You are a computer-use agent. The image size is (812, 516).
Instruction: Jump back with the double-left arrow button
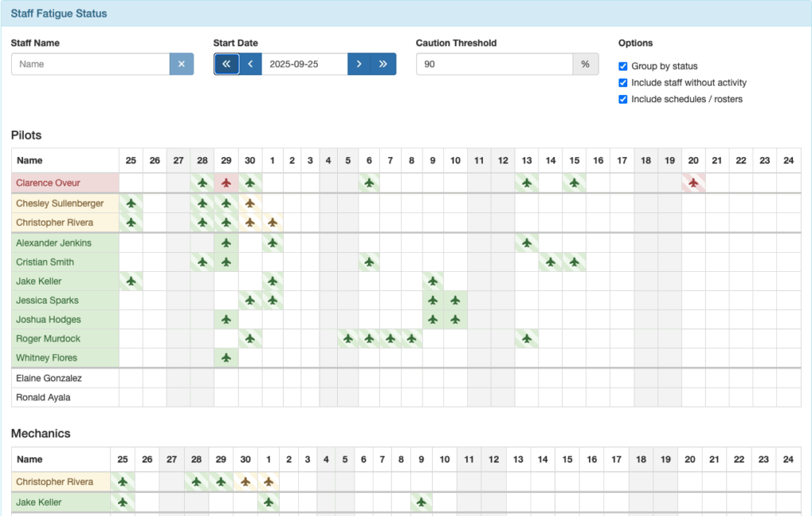[226, 64]
